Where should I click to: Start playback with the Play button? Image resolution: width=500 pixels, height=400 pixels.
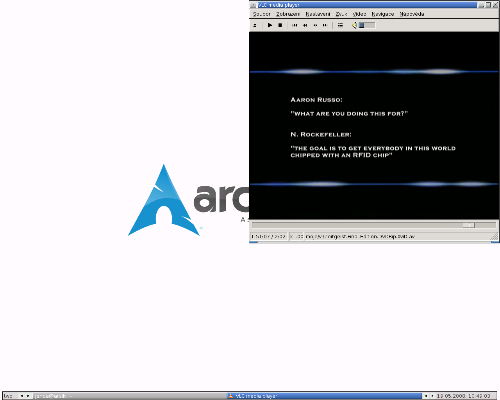pos(270,25)
